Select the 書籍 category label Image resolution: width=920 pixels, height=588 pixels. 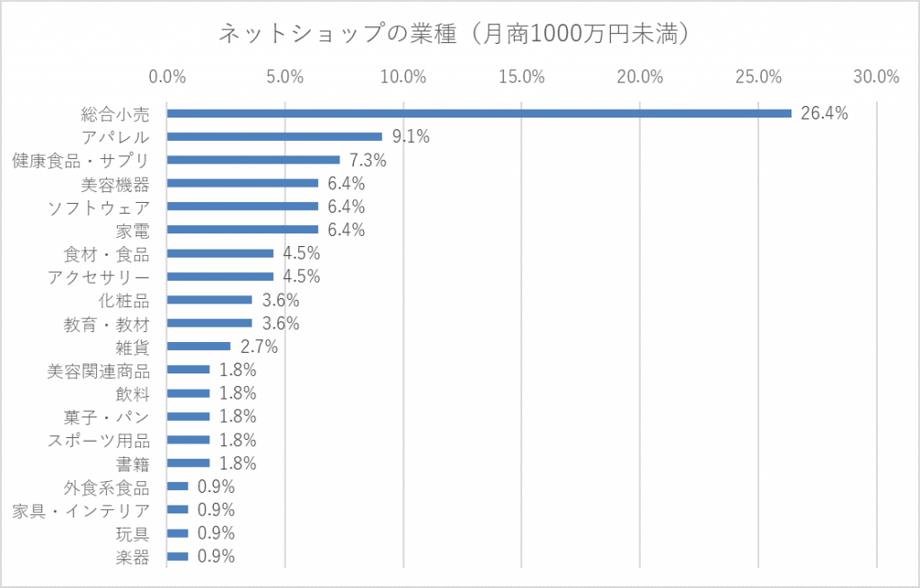[133, 464]
